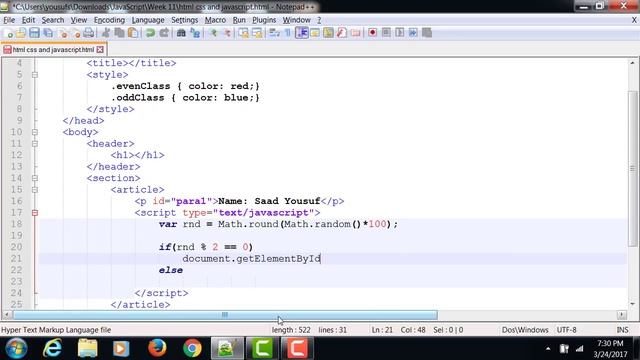Open User Defined Language icon
The image size is (640, 360).
[x=315, y=33]
